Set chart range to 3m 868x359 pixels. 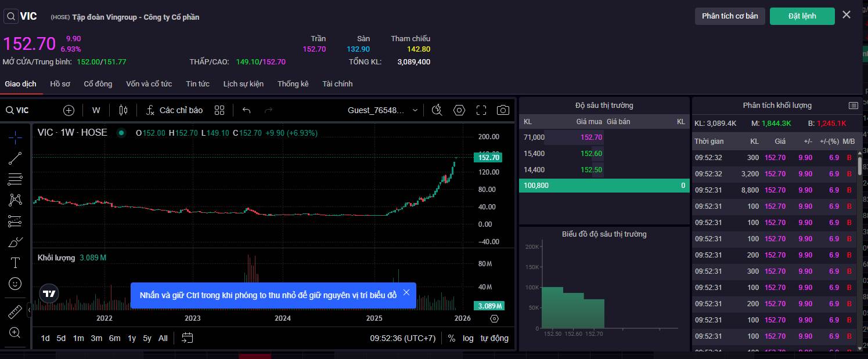pos(96,338)
